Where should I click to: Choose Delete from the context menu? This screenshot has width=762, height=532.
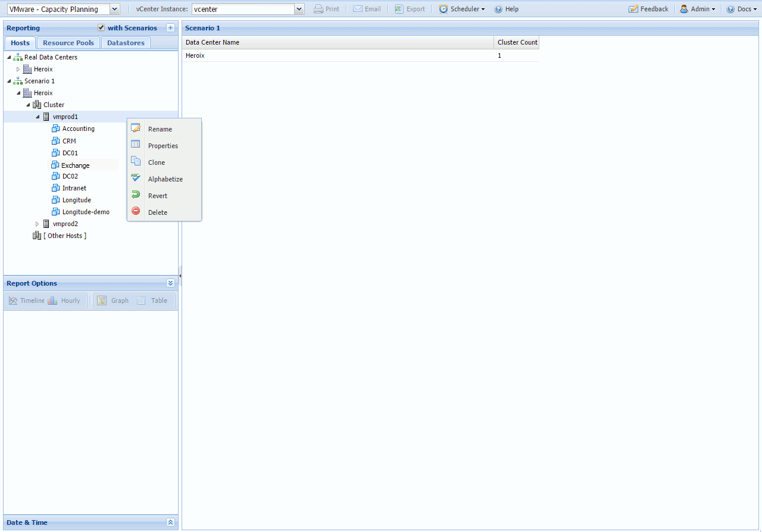(x=164, y=212)
